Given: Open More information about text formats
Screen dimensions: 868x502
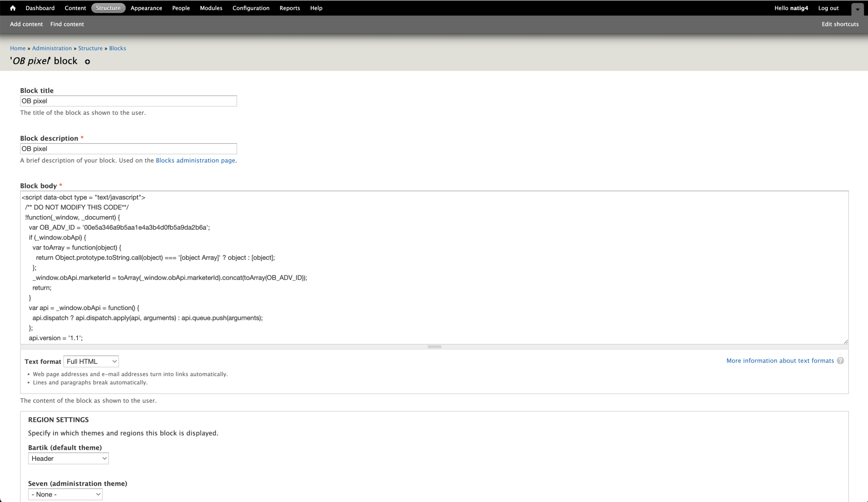Looking at the screenshot, I should tap(779, 361).
